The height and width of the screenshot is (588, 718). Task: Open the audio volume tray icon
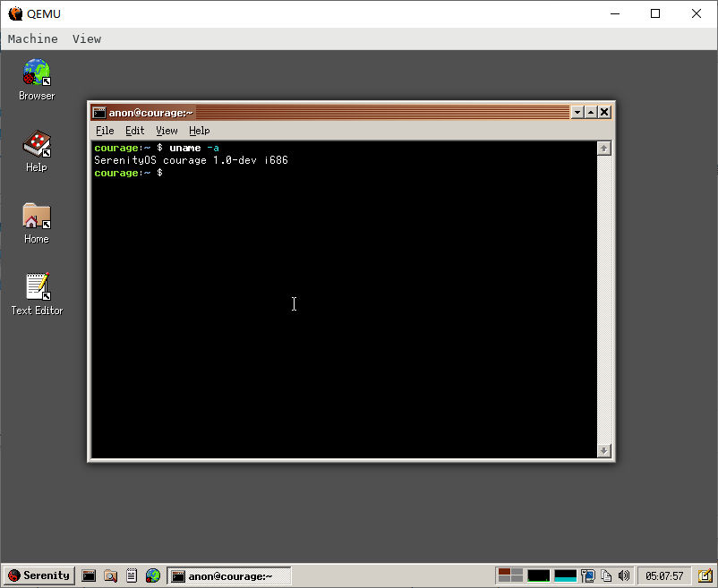(x=624, y=575)
